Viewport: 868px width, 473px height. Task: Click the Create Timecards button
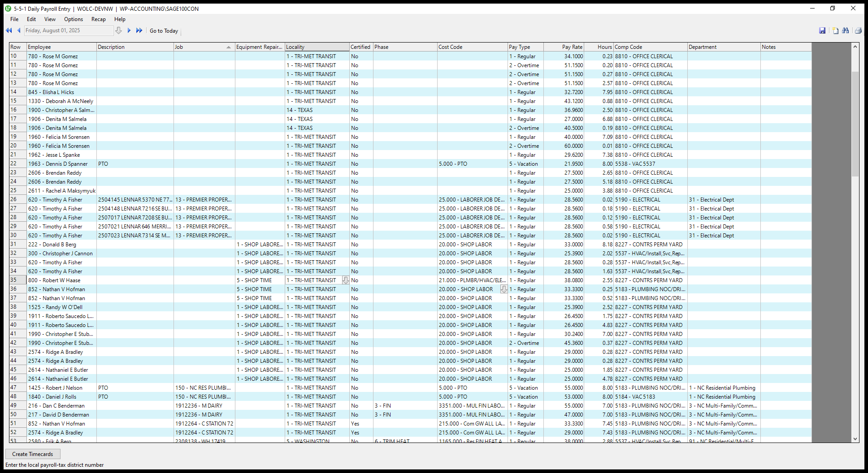(x=33, y=454)
